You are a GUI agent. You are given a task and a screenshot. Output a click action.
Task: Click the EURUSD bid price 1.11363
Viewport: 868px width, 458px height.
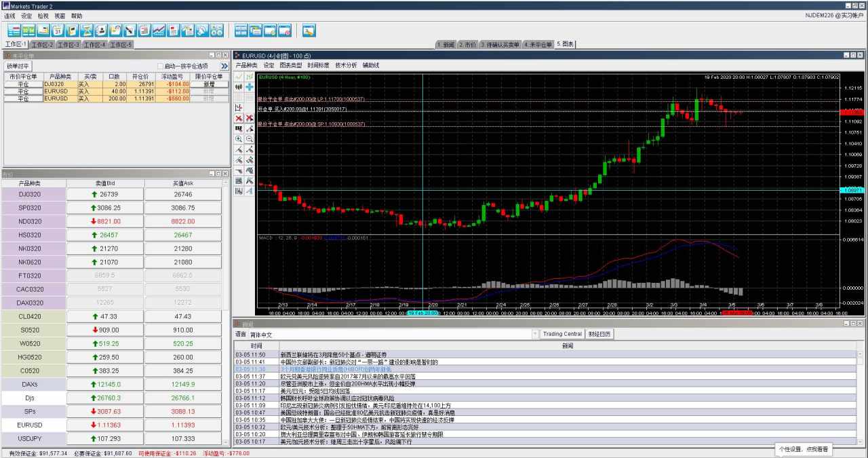[105, 425]
